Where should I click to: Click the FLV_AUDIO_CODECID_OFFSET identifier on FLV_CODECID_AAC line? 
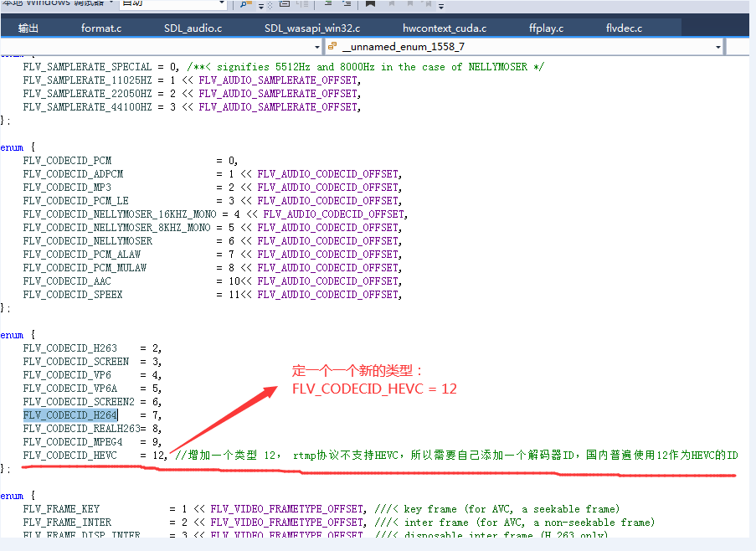click(327, 281)
